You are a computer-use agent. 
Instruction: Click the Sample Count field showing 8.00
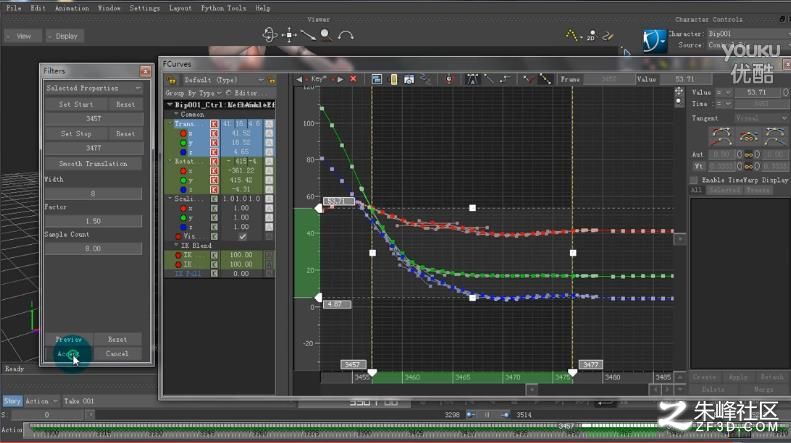(93, 249)
